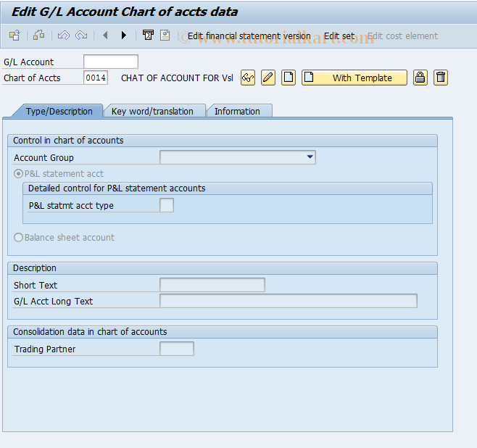This screenshot has width=477, height=448.
Task: Go to next G/L account arrow
Action: [123, 36]
